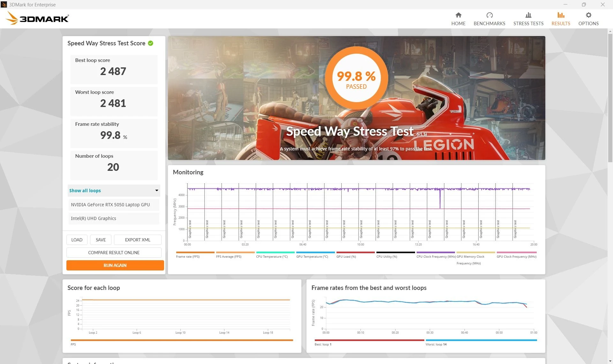Click the scrollbar up arrow

pos(610,31)
